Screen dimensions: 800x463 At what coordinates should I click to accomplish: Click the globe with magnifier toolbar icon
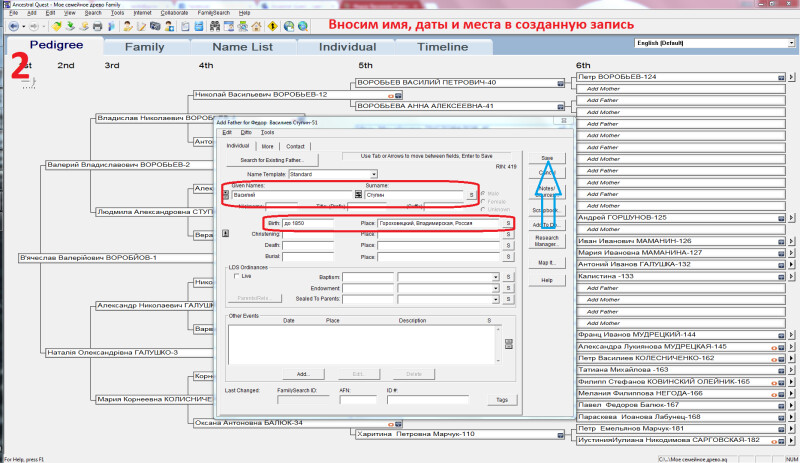pos(303,27)
